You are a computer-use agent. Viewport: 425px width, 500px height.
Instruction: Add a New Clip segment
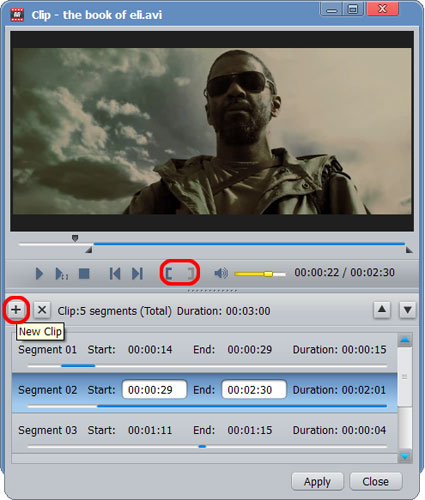[x=16, y=310]
